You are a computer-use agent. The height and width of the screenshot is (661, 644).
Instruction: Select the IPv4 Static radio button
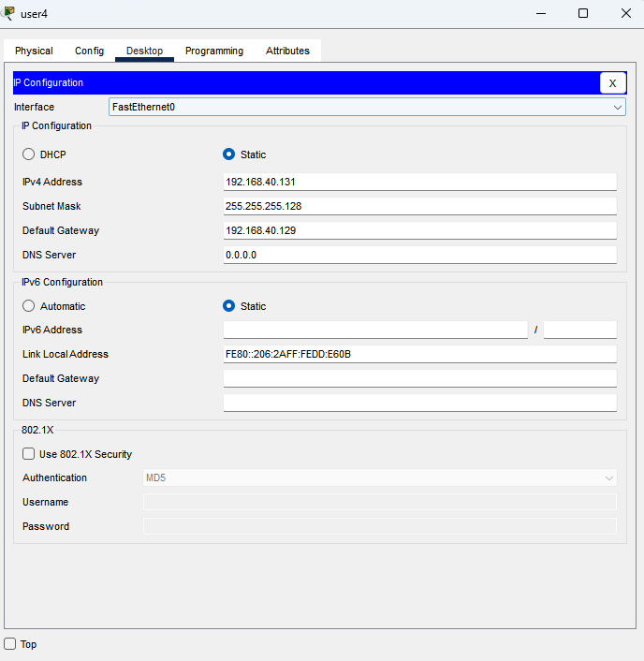pos(228,154)
